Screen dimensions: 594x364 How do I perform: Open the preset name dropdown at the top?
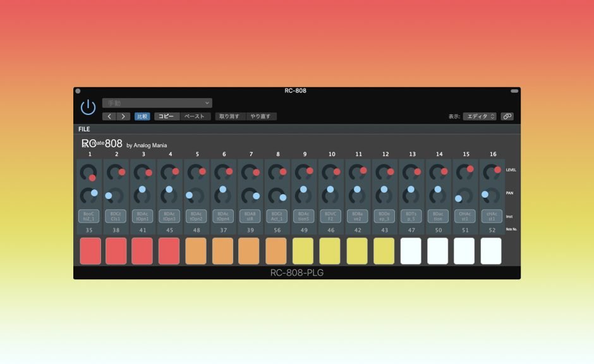pos(157,102)
